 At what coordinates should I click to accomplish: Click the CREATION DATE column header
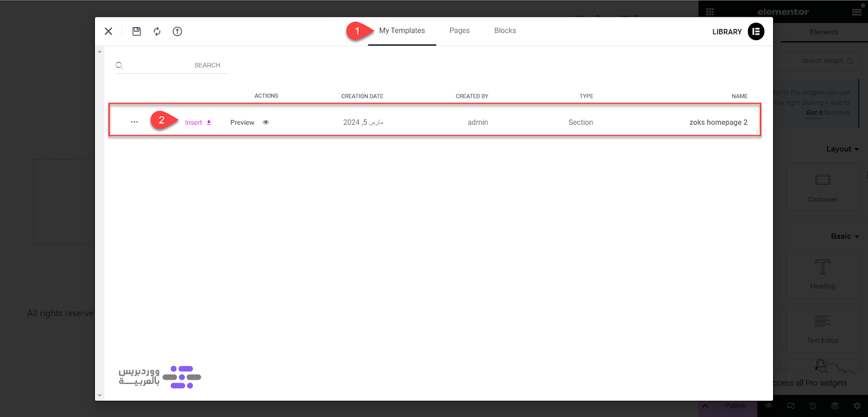362,96
